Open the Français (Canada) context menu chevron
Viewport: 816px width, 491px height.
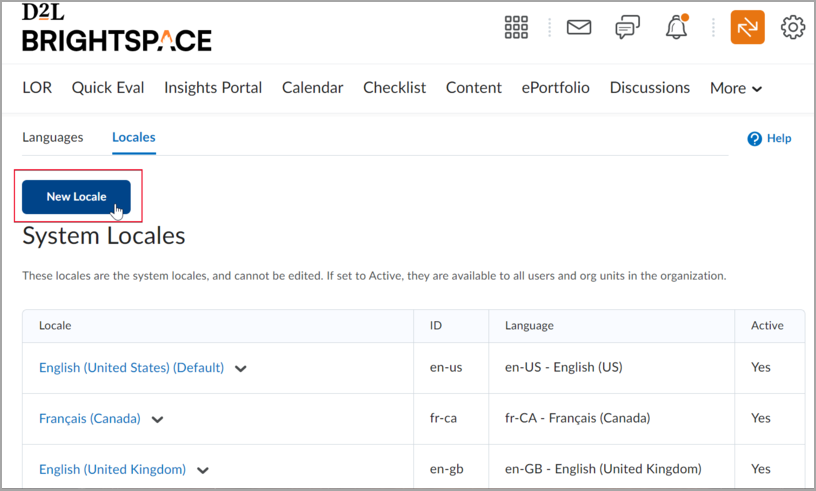pos(157,420)
